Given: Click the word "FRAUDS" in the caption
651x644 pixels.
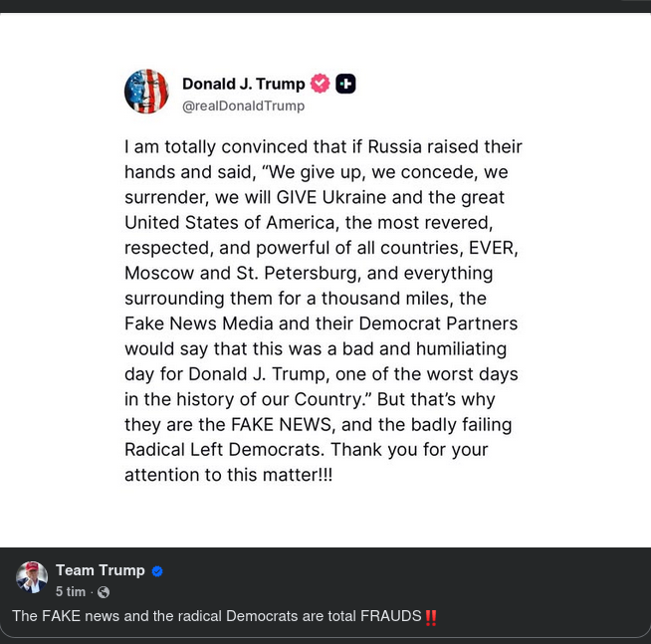Looking at the screenshot, I should point(390,616).
